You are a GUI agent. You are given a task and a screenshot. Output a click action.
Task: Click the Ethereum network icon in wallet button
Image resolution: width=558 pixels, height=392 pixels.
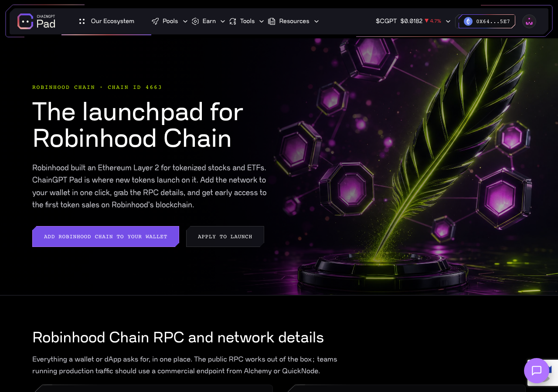pyautogui.click(x=468, y=21)
